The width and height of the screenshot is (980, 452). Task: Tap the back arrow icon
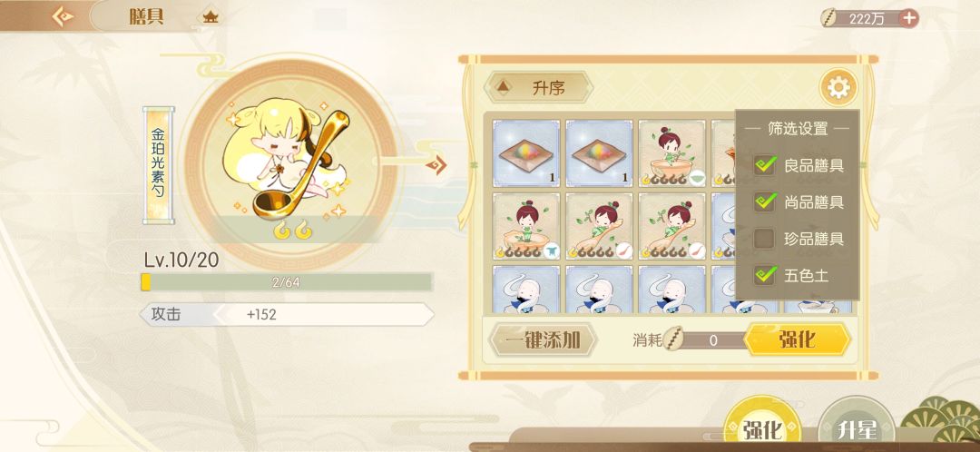coord(63,16)
